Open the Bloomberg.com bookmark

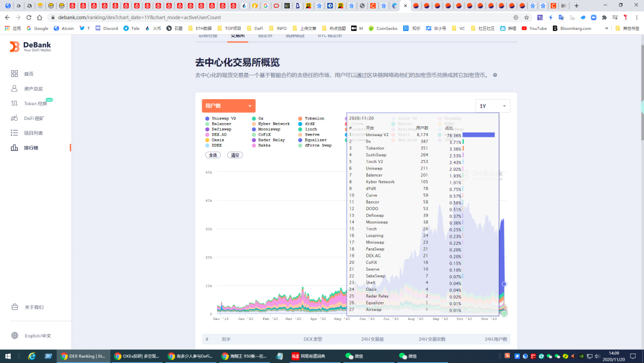point(572,29)
